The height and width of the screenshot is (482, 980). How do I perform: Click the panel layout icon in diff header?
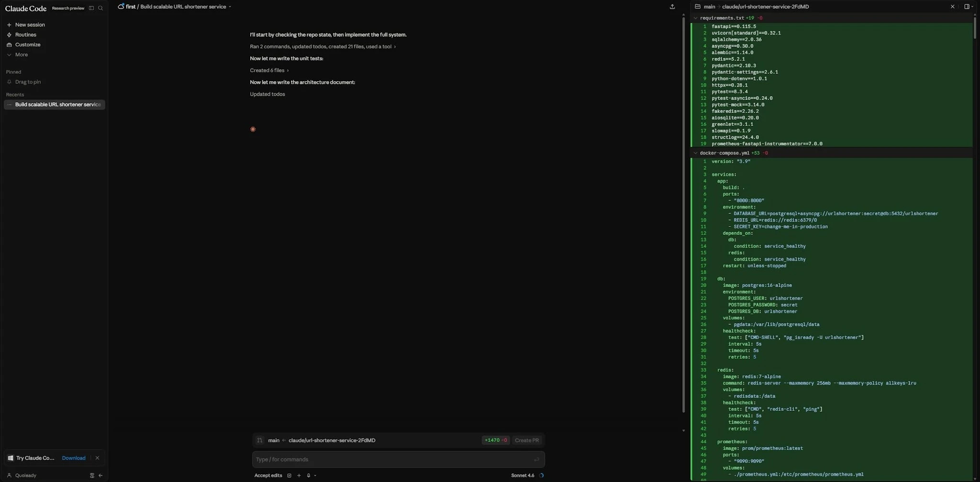967,7
